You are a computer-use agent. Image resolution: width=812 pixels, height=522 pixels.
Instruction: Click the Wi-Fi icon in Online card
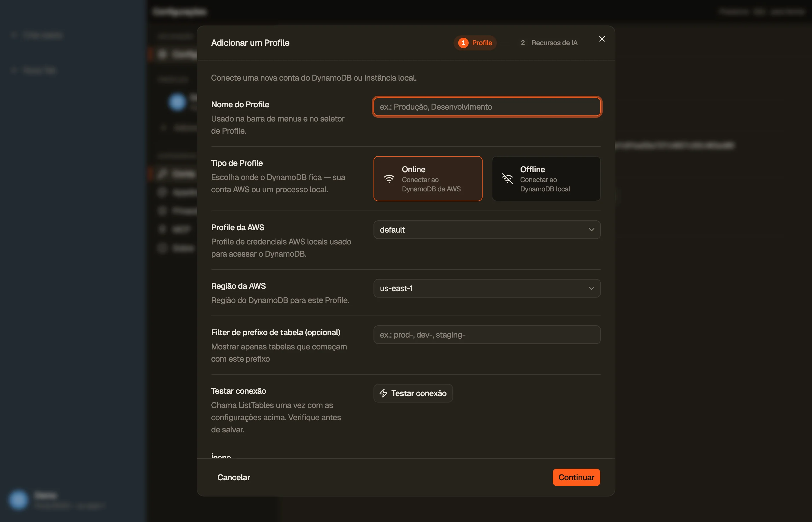click(x=389, y=179)
